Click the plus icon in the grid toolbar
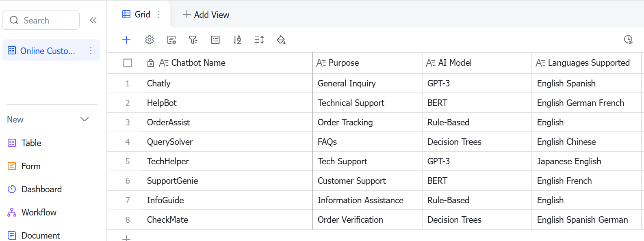 click(126, 40)
